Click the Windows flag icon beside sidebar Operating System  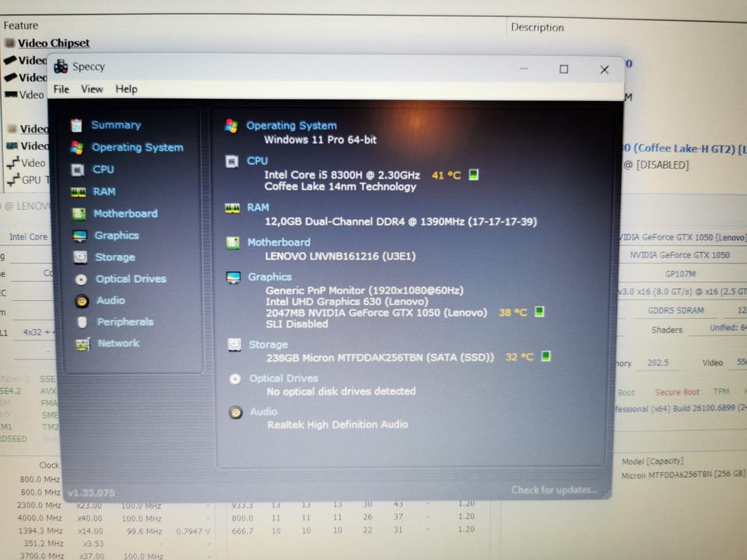tap(77, 148)
